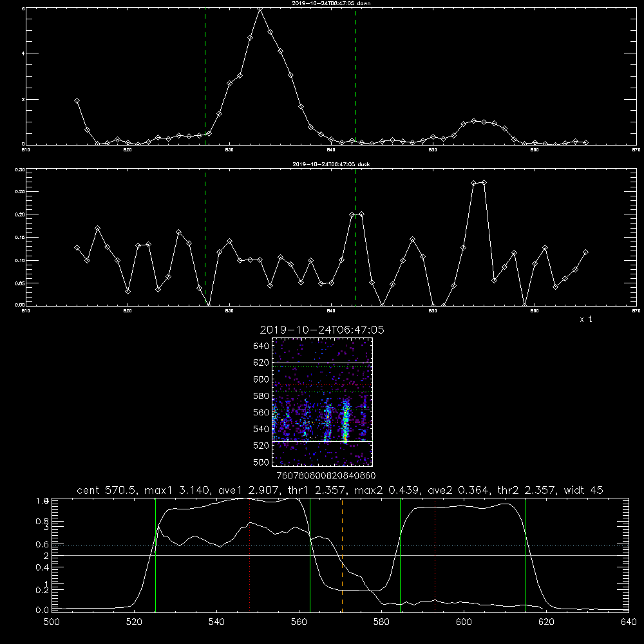Screen dimensions: 644x644
Task: Click the 'thr1 2.357' value in the bottom title
Action: [316, 490]
